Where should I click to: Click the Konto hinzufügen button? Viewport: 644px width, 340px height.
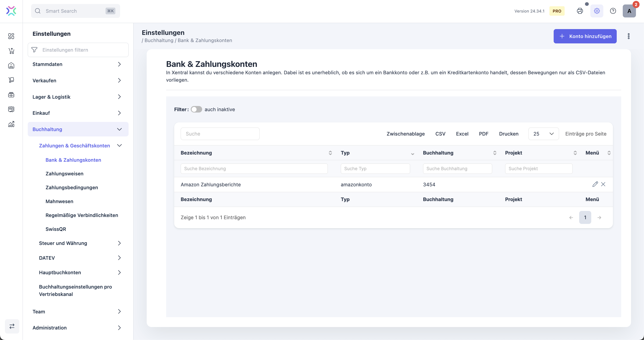[585, 36]
